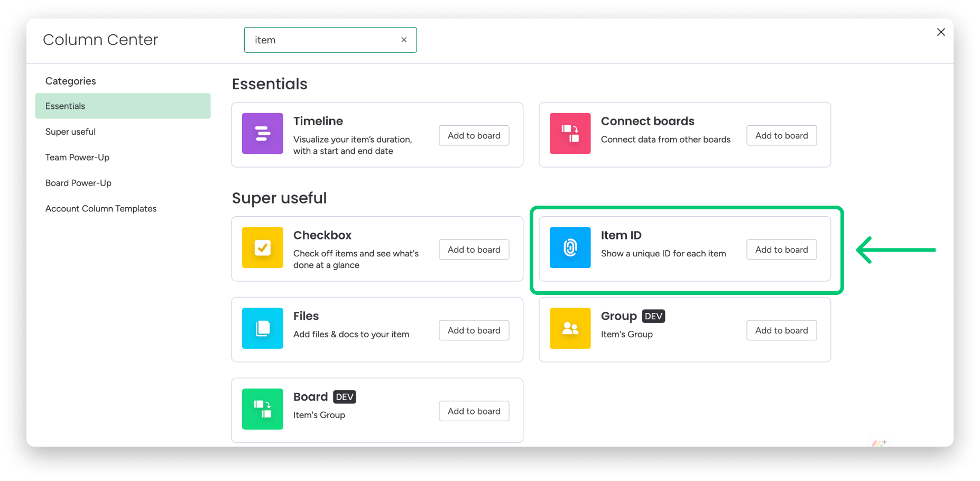
Task: Click the pink Connect boards icon
Action: [x=570, y=134]
